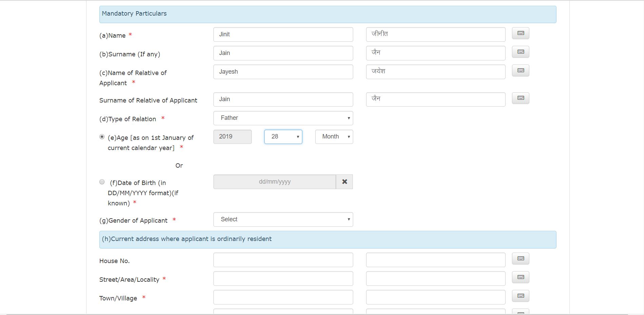Select the Age as on 1st January radio button

tap(102, 137)
